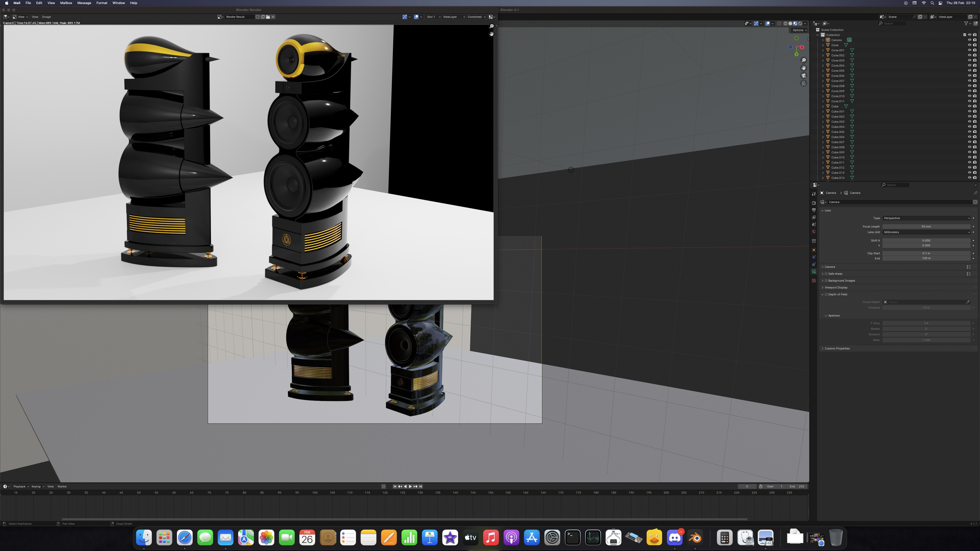Viewport: 980px width, 551px height.
Task: Enable the Depth of Field checkbox
Action: 826,294
